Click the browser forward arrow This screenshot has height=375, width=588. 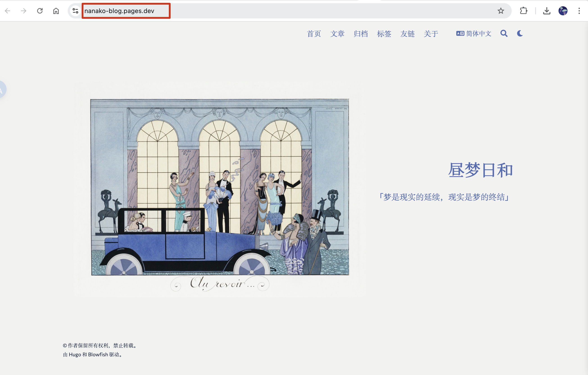point(23,11)
